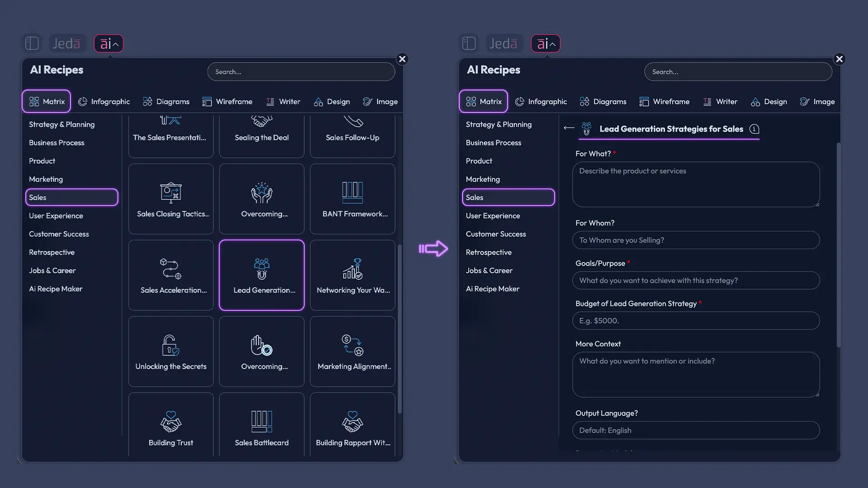Image resolution: width=868 pixels, height=488 pixels.
Task: Click the Output Language field
Action: pyautogui.click(x=696, y=431)
